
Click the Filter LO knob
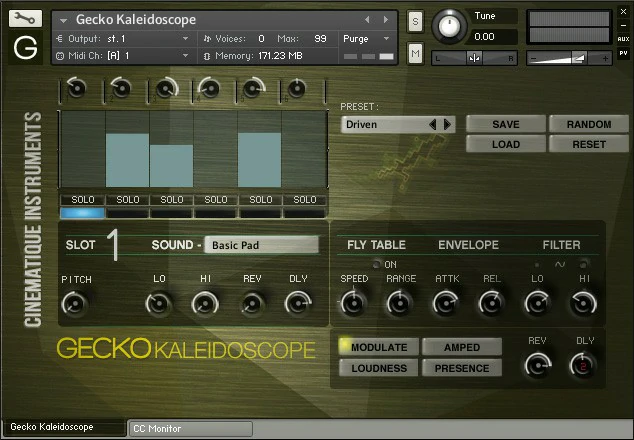537,303
